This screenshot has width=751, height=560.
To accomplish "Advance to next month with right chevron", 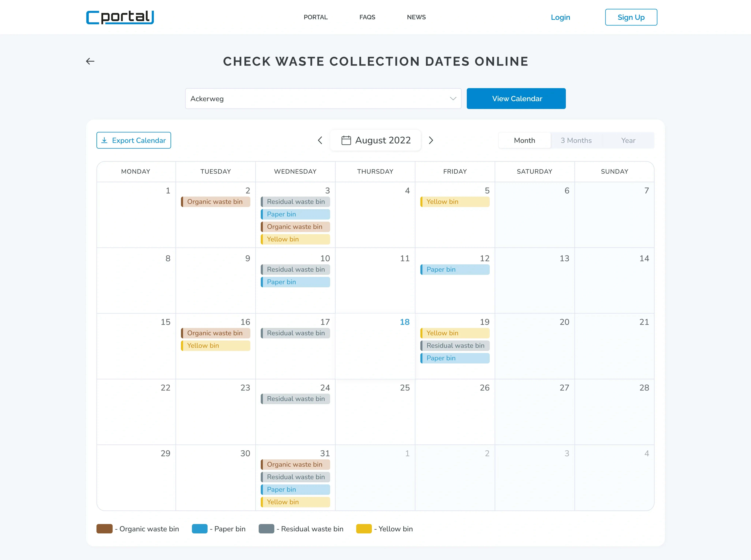I will click(431, 140).
